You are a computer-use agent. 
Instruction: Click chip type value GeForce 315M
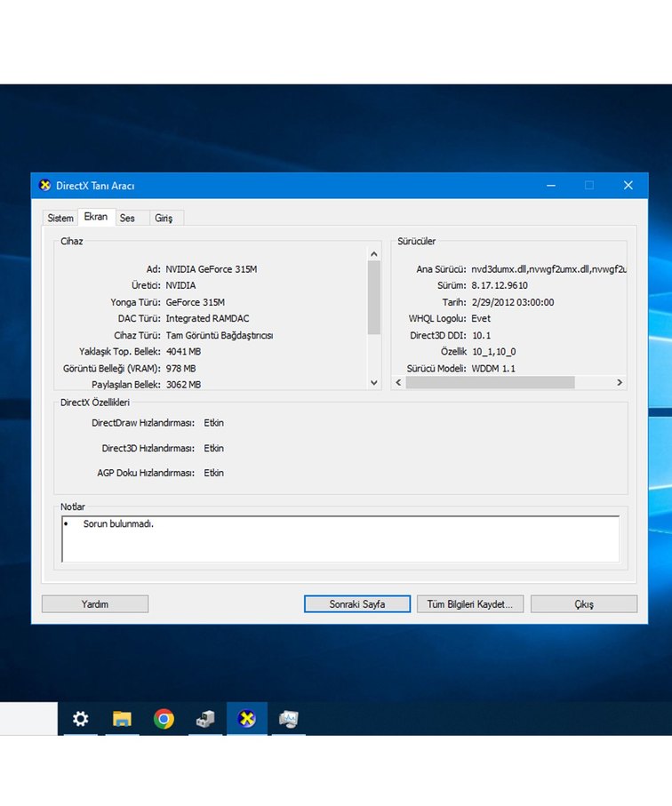(195, 302)
